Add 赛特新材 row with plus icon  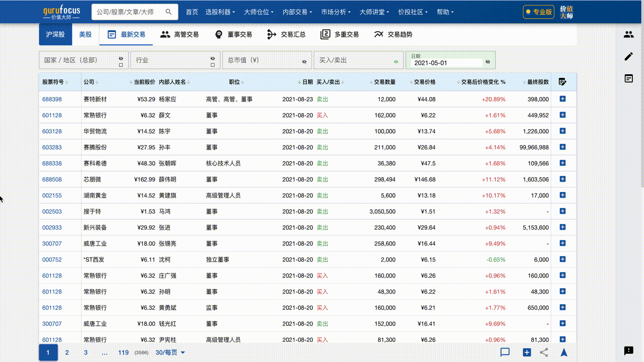[562, 99]
